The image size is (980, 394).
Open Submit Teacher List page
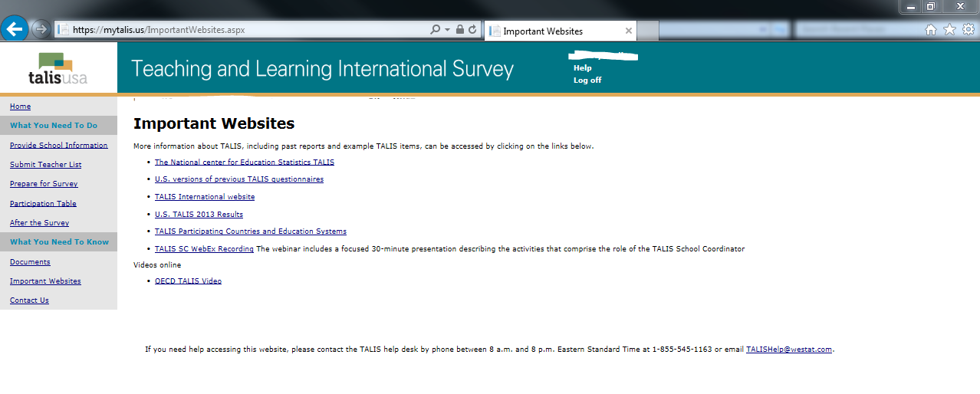45,165
